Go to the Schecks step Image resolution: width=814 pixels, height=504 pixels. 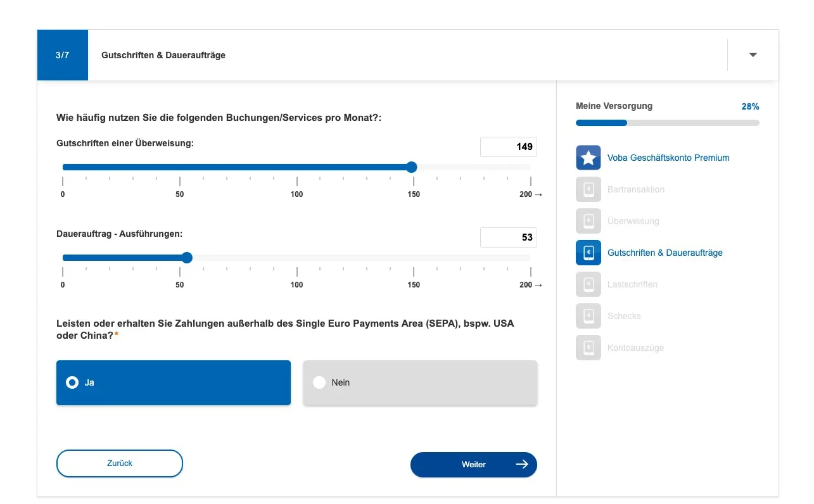pyautogui.click(x=624, y=316)
